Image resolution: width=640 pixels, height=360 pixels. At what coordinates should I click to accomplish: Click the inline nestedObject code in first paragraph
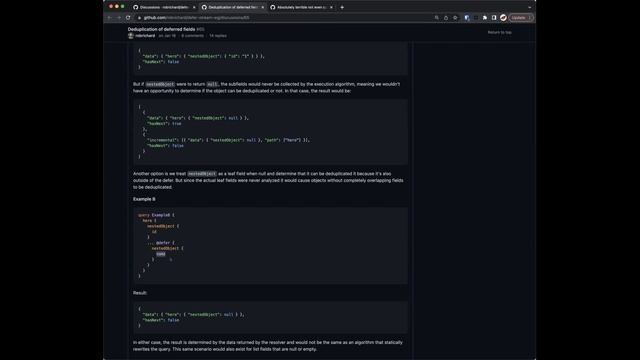click(x=160, y=84)
